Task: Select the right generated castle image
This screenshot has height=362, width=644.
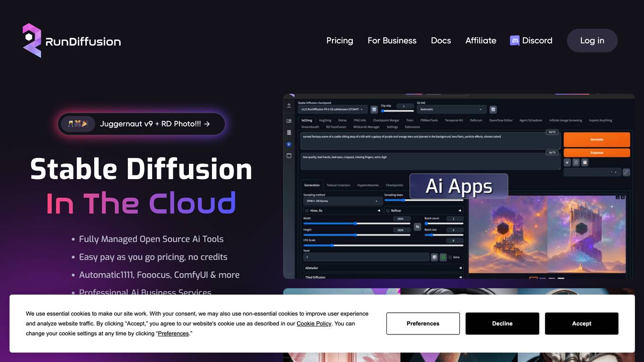Action: (x=587, y=234)
